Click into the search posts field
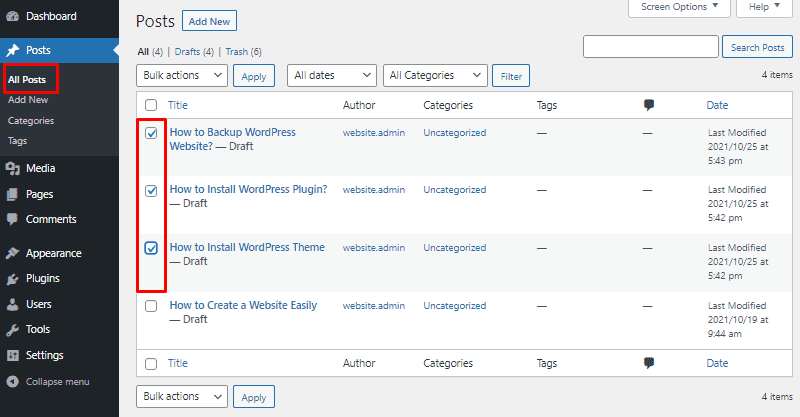800x417 pixels. pos(651,47)
